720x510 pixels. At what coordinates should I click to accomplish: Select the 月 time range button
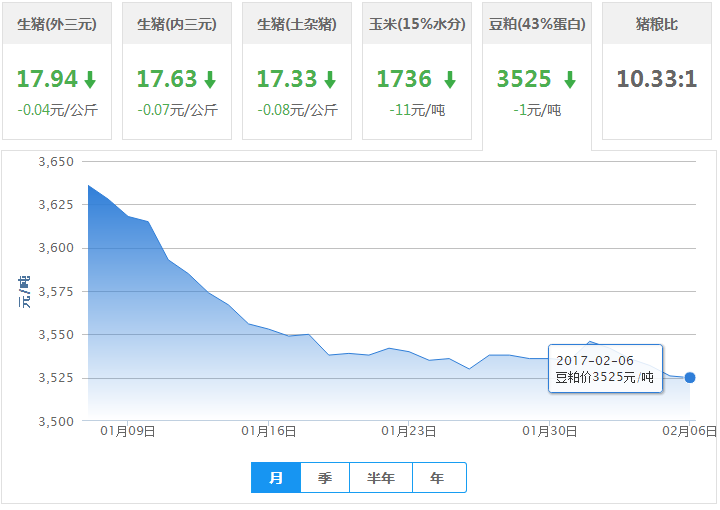coord(276,478)
